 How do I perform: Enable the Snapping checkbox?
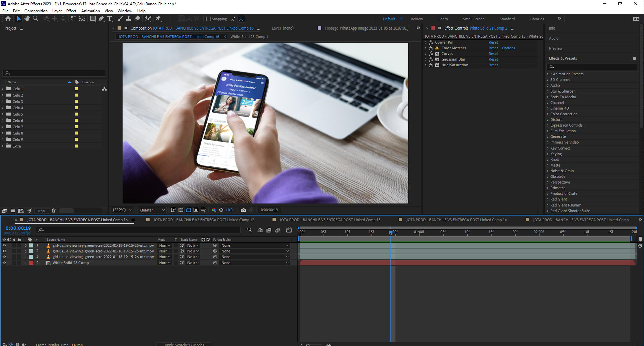pyautogui.click(x=208, y=19)
